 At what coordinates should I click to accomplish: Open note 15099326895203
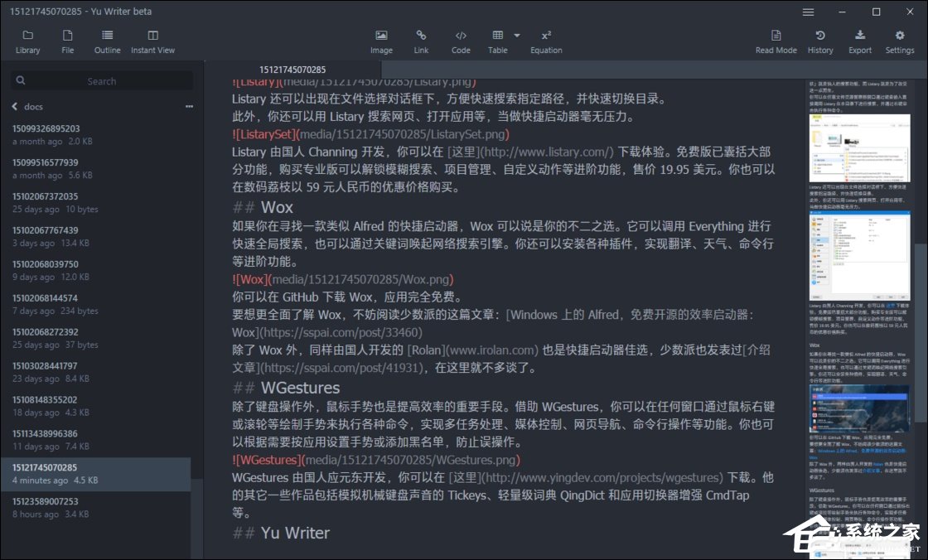[x=96, y=135]
